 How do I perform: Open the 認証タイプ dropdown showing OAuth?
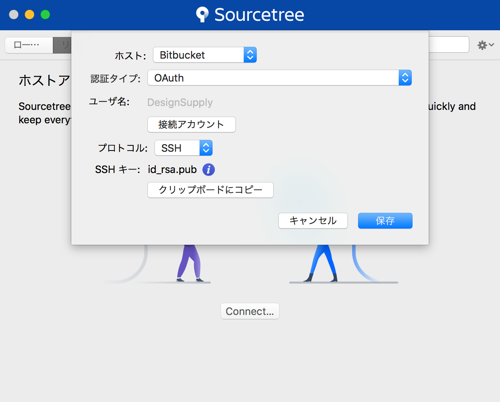(x=280, y=78)
